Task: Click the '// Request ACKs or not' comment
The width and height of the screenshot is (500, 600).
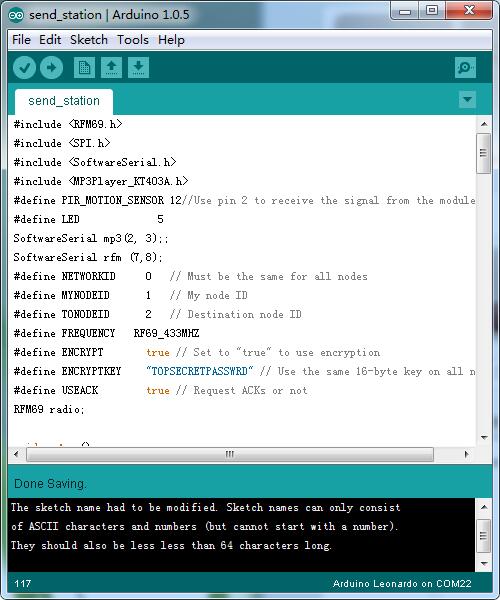Action: [241, 390]
